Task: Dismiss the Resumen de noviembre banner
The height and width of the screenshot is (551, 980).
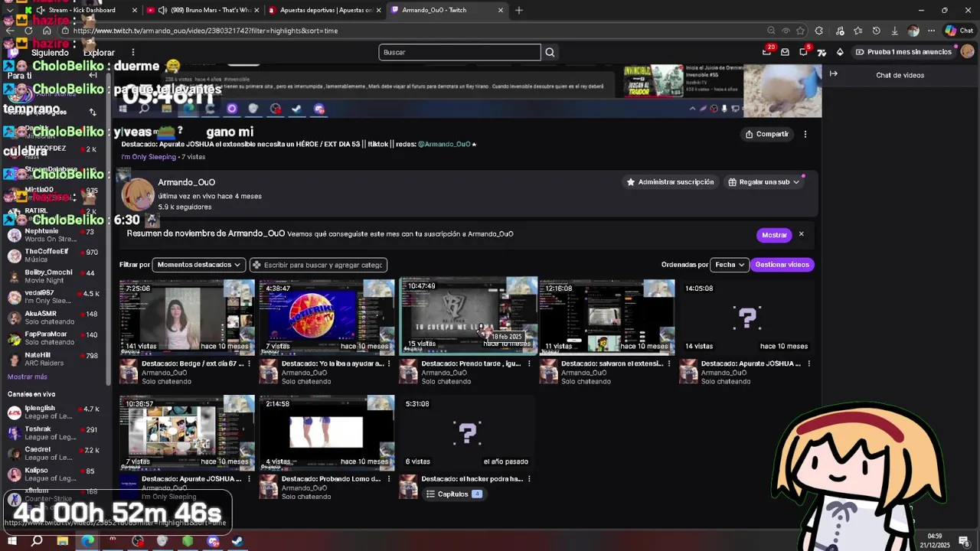Action: (x=801, y=234)
